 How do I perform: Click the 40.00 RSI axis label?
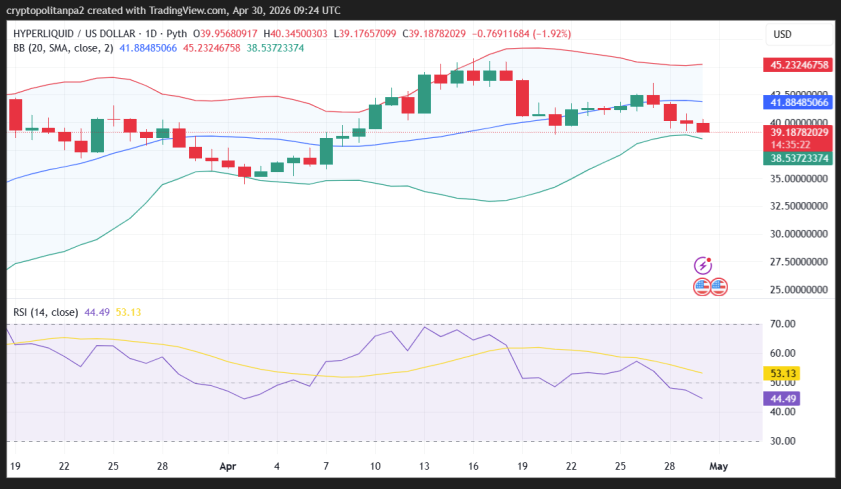tap(783, 412)
